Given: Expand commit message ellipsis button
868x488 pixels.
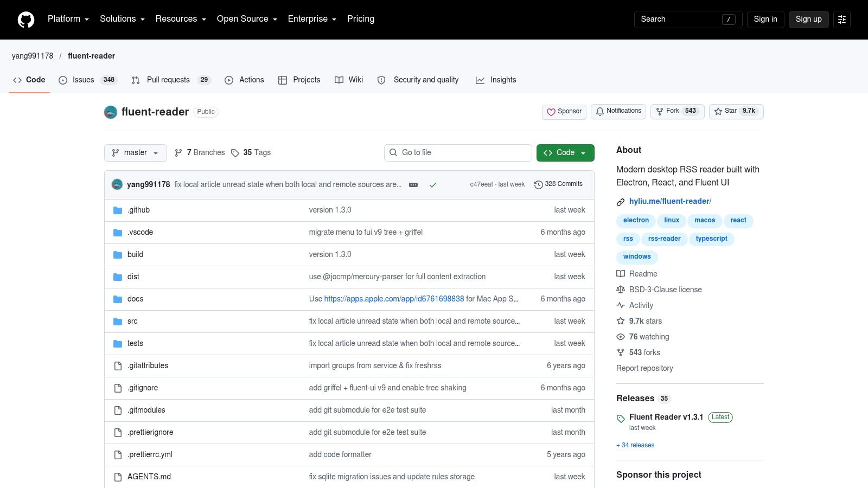Looking at the screenshot, I should pos(413,185).
